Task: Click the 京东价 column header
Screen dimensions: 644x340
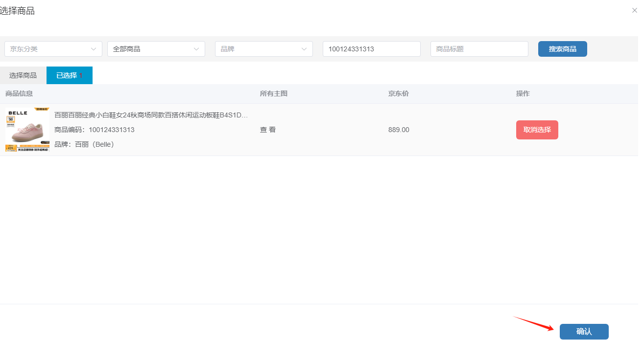Action: click(398, 93)
